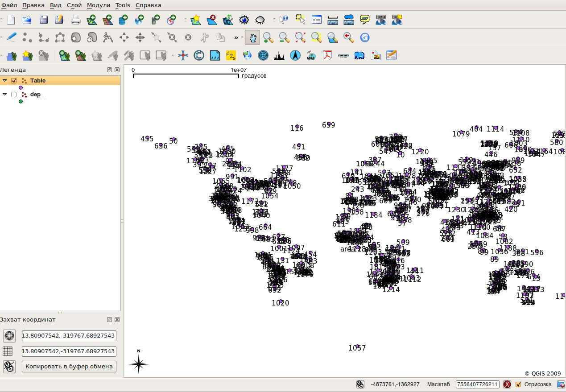Open the Слой menu

74,5
